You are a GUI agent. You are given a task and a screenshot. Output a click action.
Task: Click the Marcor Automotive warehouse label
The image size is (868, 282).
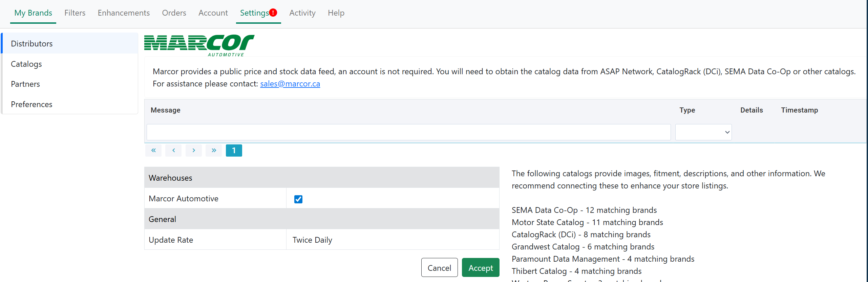coord(184,199)
